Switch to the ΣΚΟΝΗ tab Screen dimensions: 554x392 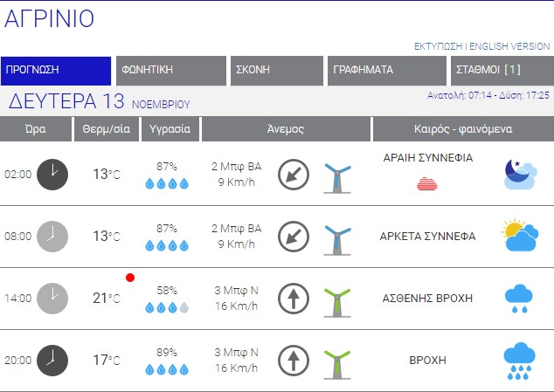(x=277, y=71)
